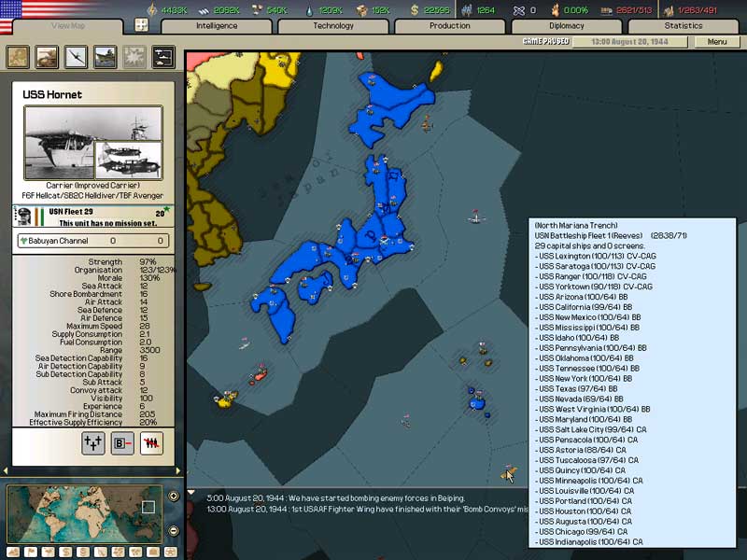Select the sixth map mode icon, rifle
747x560 pixels.
101,552
